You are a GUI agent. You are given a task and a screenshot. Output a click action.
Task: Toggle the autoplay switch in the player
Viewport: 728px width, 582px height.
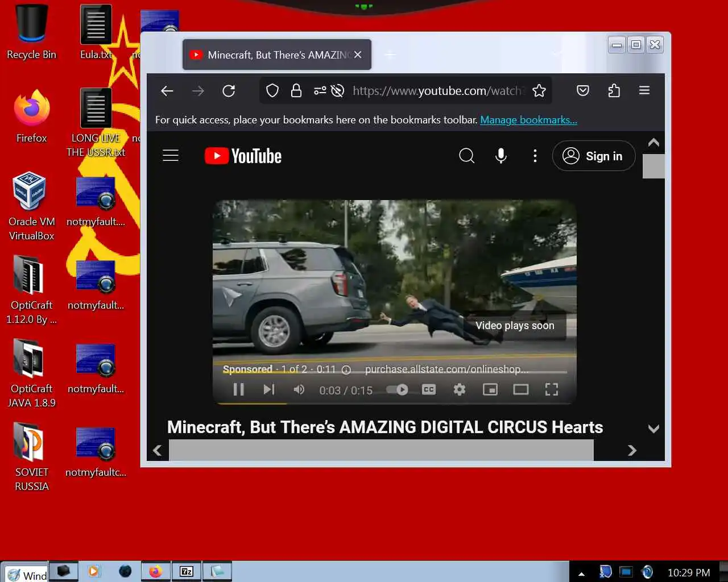pos(398,389)
